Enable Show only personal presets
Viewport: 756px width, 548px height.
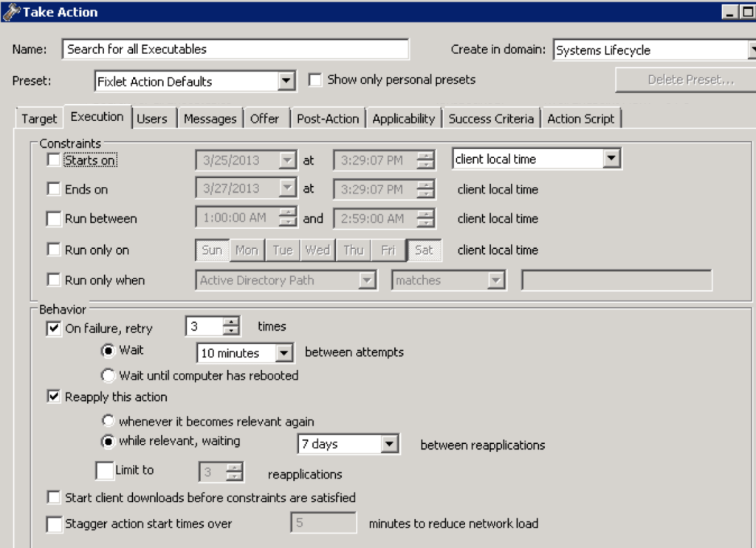click(x=315, y=80)
